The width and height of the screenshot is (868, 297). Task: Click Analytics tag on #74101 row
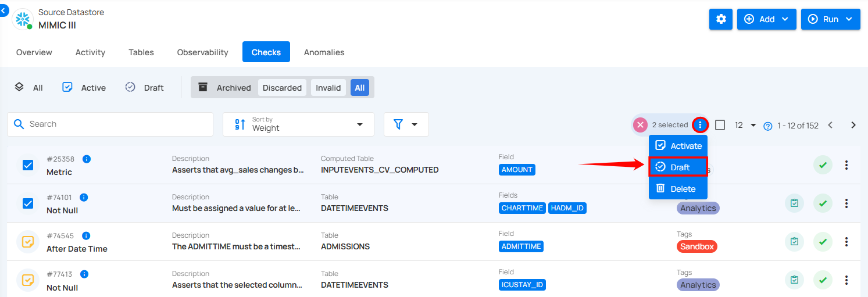point(698,208)
